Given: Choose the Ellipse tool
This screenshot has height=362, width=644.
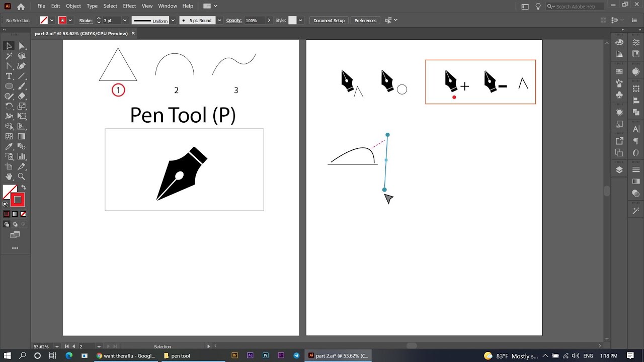Looking at the screenshot, I should [x=9, y=86].
